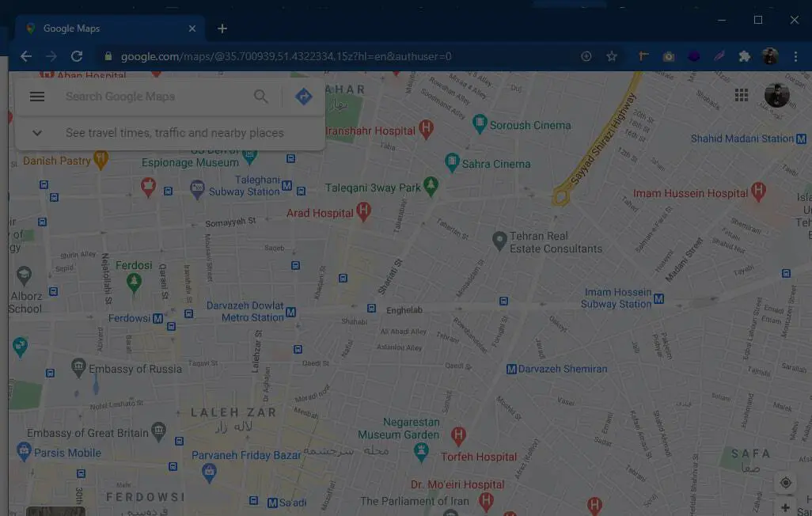
Task: Open Directions with blue diamond icon
Action: [x=303, y=97]
